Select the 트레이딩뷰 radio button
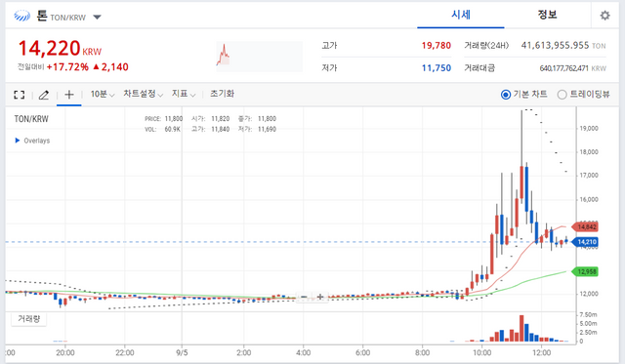 tap(562, 95)
